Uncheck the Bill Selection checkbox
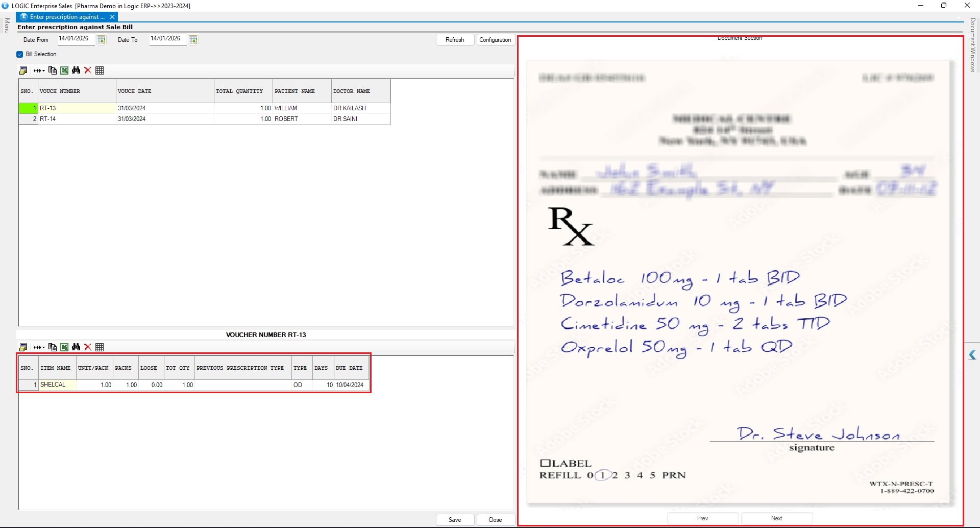The image size is (980, 528). tap(20, 54)
